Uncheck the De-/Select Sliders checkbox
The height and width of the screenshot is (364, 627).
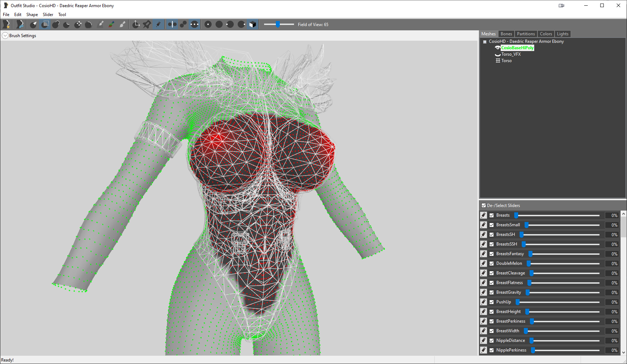484,206
